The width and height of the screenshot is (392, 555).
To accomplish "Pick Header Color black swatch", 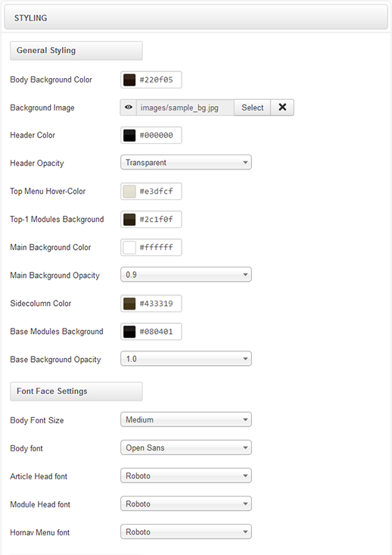I will pos(129,136).
